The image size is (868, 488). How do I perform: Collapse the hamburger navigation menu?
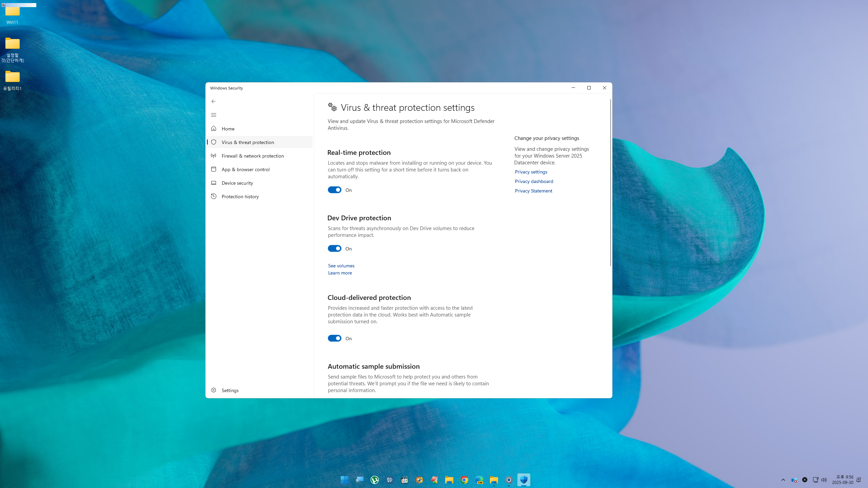click(x=213, y=115)
